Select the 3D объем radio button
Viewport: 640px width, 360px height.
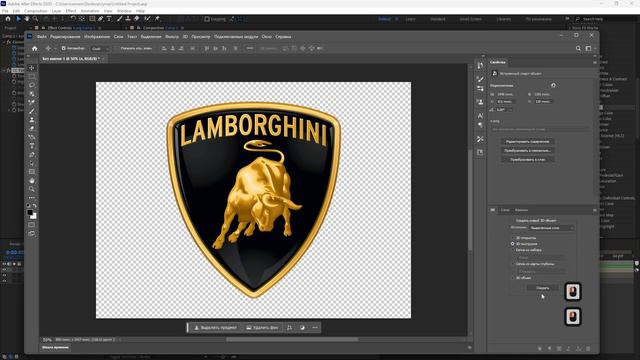[513, 278]
